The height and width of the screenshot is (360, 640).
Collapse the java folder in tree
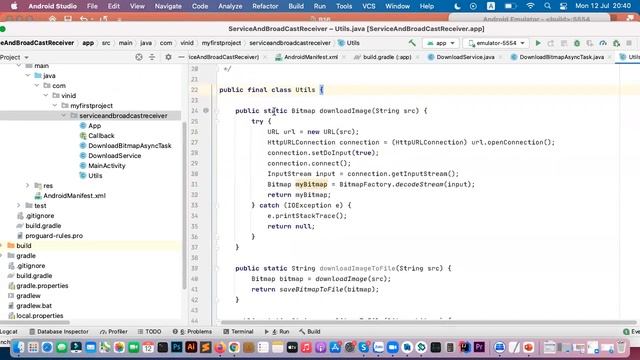pos(28,76)
